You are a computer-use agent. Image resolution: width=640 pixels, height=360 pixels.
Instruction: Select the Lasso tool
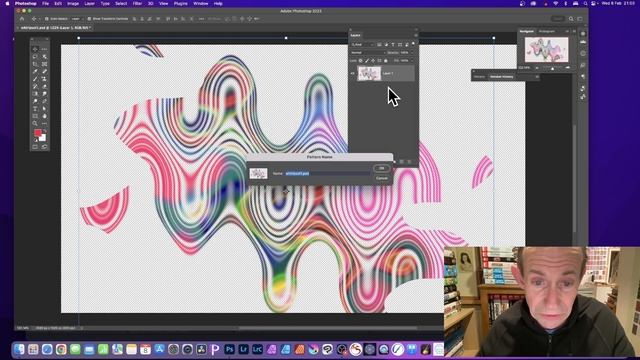pos(35,57)
